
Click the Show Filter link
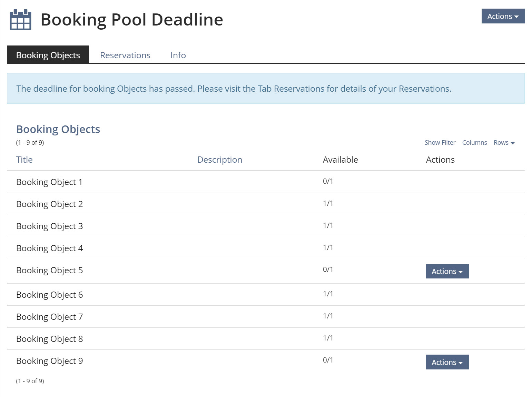[x=440, y=143]
